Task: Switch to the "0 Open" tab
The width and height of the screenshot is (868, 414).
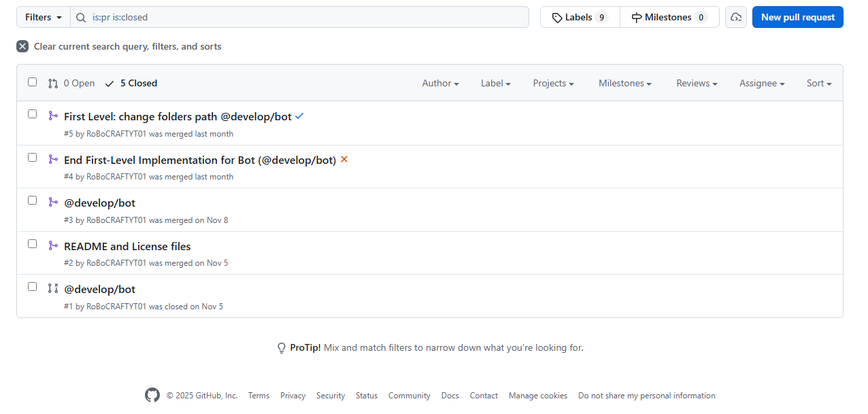Action: [x=71, y=83]
